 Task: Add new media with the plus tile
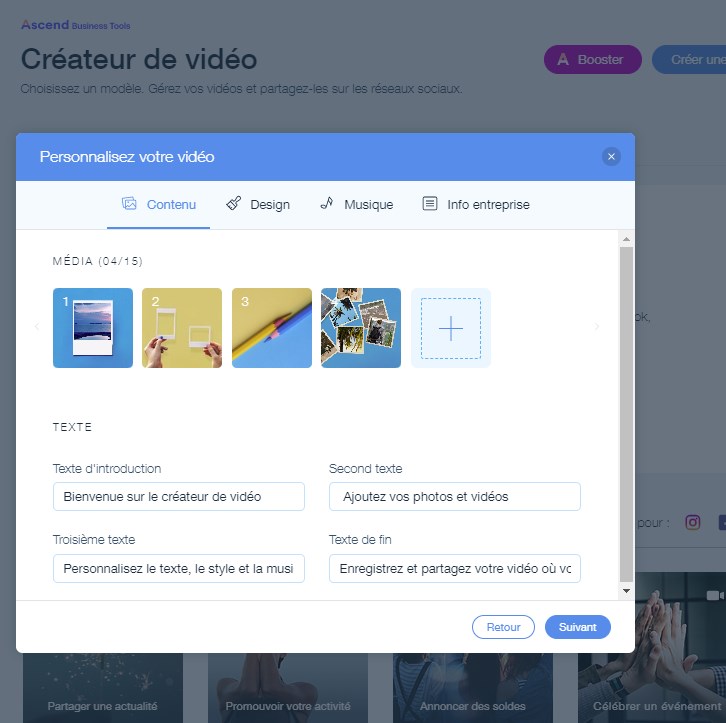[x=451, y=328]
